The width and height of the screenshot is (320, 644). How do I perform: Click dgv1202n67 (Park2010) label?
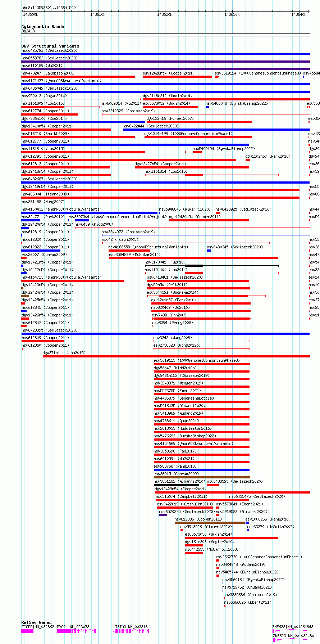268,156
